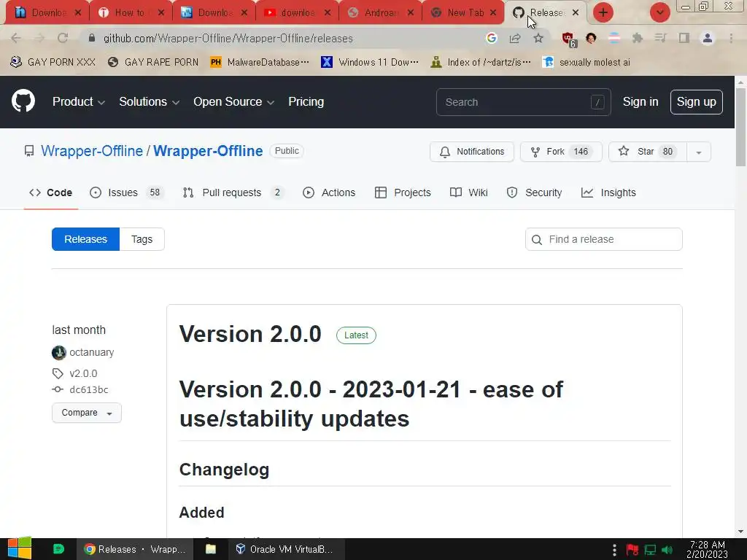
Task: Click the volume speaker tray icon
Action: point(667,550)
